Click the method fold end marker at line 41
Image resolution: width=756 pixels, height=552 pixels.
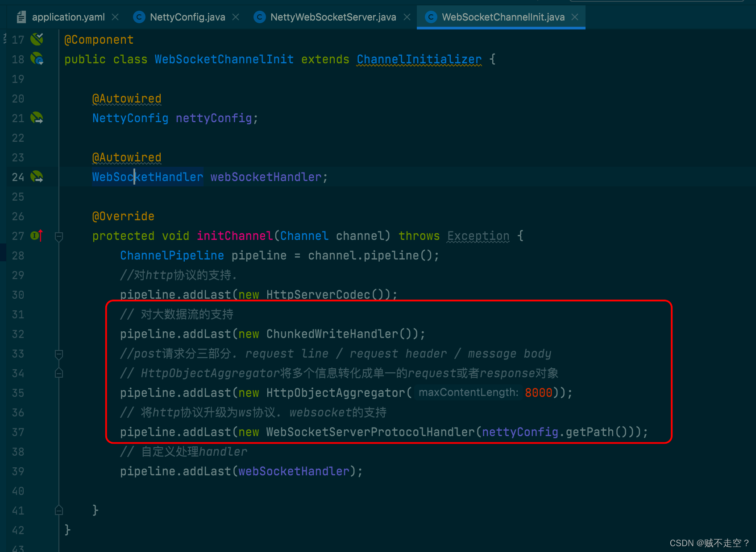coord(58,511)
